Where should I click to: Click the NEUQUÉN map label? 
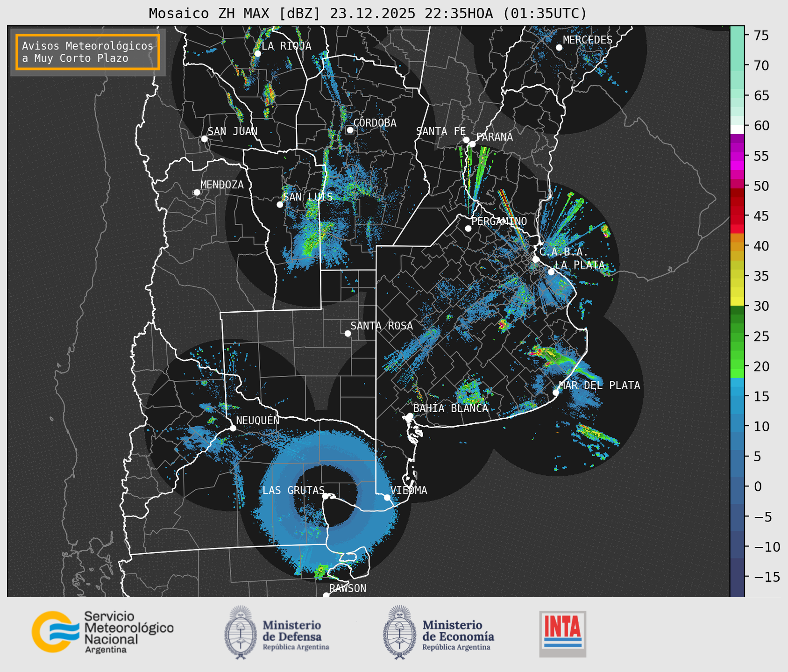coord(257,420)
